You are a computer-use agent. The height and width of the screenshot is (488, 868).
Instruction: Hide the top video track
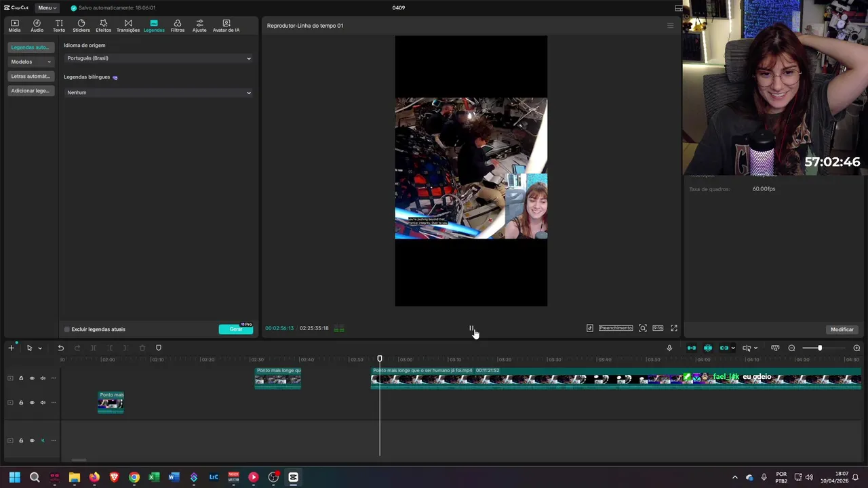pos(32,378)
